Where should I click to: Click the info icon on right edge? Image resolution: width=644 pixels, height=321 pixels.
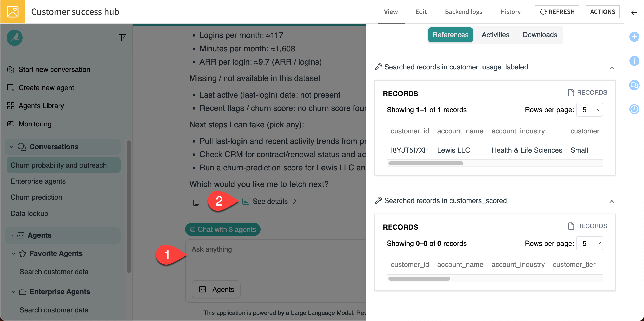635,61
